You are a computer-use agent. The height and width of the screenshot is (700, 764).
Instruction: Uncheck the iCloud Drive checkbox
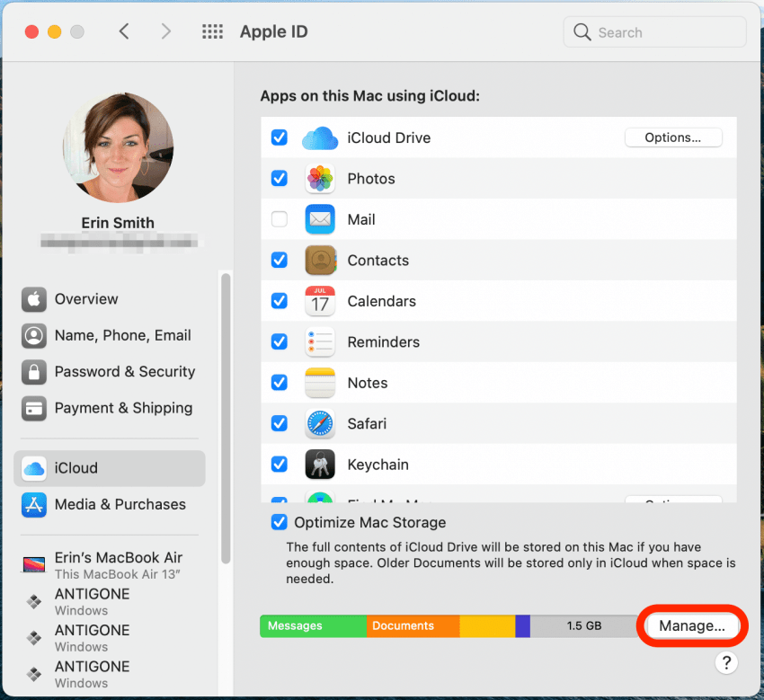[280, 137]
